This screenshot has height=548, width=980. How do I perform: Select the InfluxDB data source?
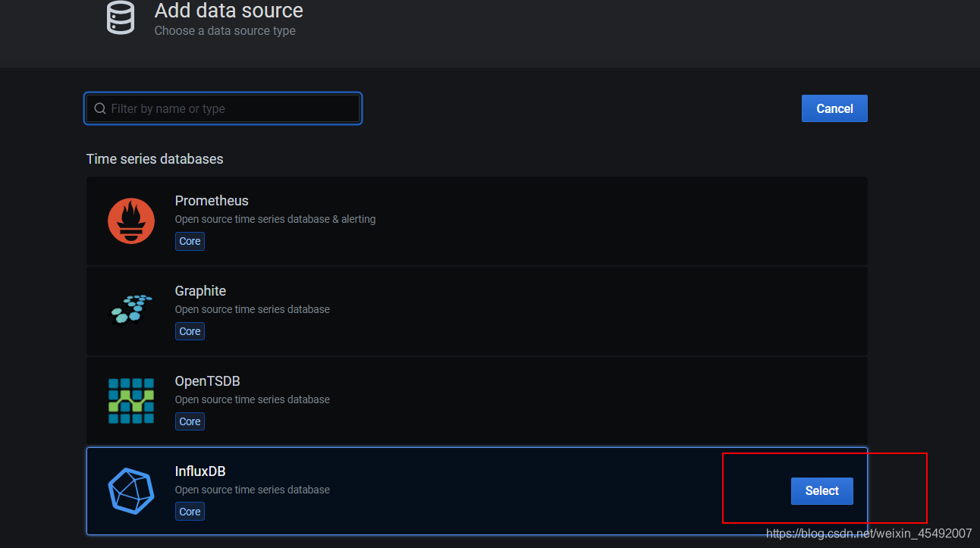coord(822,490)
